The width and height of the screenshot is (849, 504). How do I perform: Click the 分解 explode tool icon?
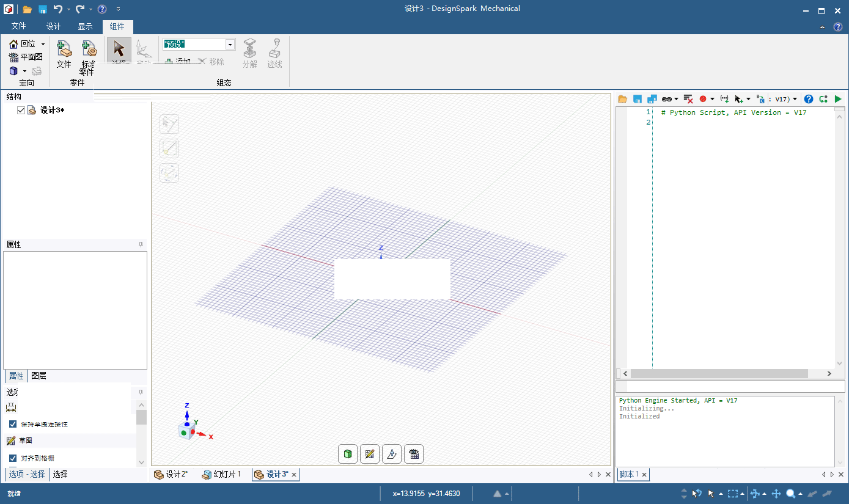click(249, 52)
